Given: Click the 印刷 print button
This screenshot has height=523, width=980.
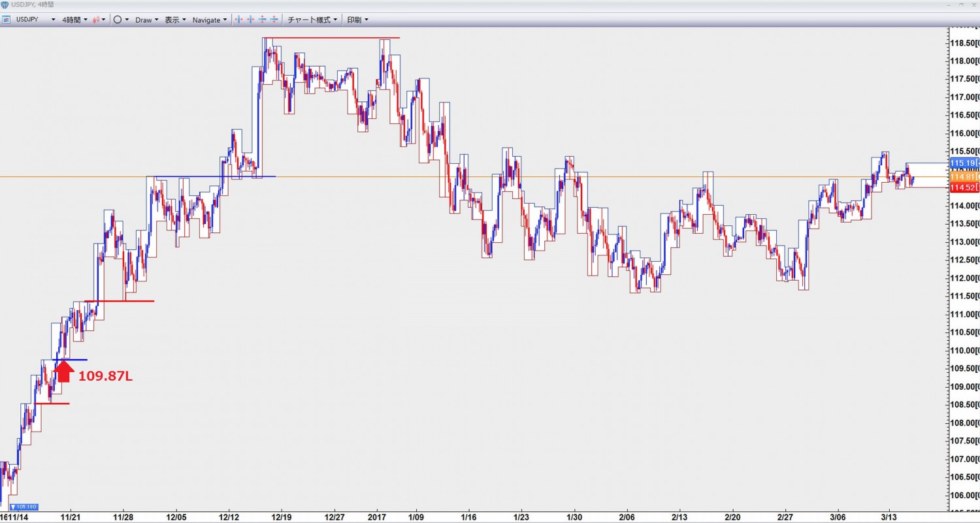Looking at the screenshot, I should (357, 20).
